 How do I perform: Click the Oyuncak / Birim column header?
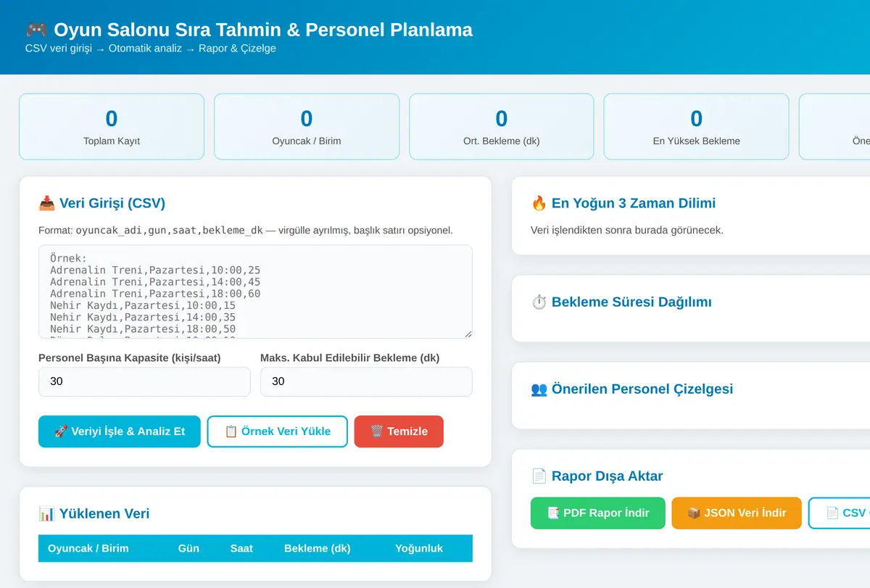[88, 548]
